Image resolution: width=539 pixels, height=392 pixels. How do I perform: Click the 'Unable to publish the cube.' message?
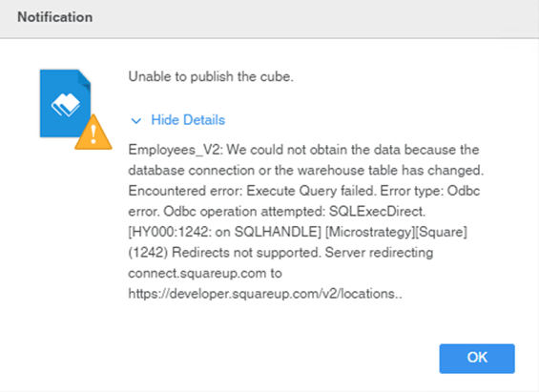(x=211, y=76)
